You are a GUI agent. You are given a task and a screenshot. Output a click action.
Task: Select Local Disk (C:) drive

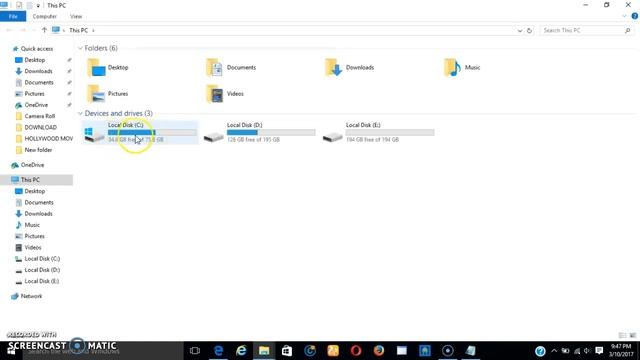tap(140, 132)
